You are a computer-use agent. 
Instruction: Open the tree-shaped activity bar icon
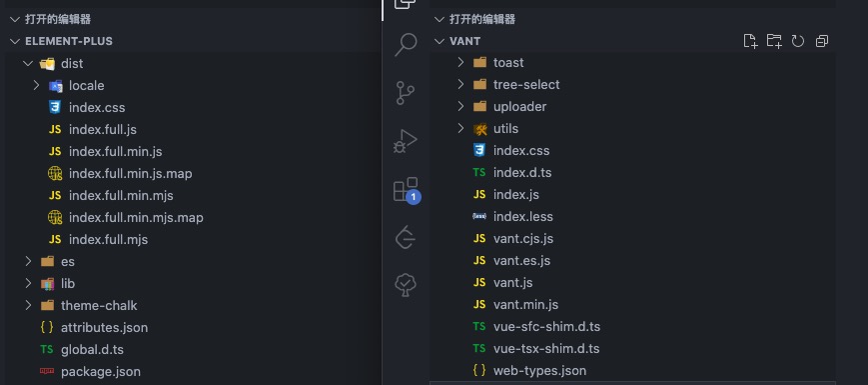406,285
